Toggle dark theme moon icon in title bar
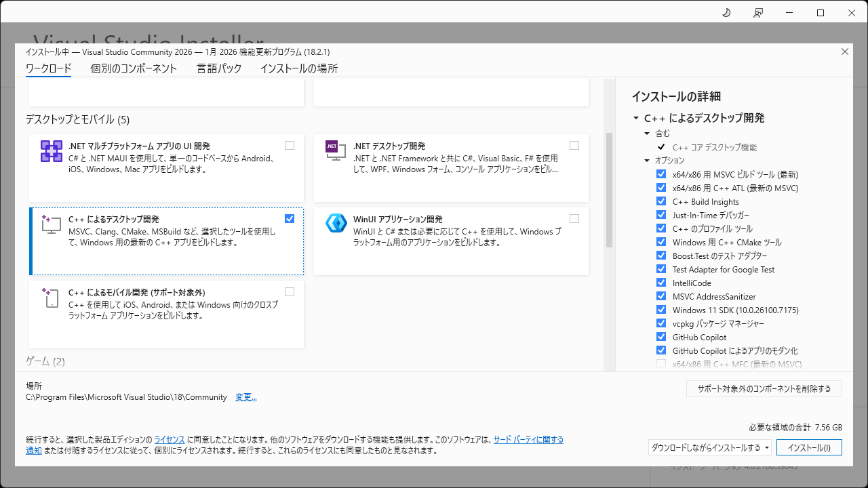This screenshot has height=488, width=868. 726,13
